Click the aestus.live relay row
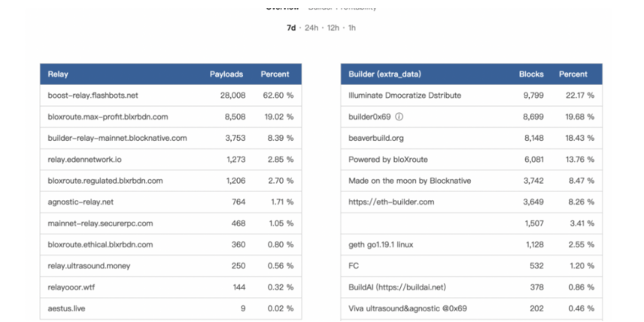The width and height of the screenshot is (644, 322). pos(171,308)
